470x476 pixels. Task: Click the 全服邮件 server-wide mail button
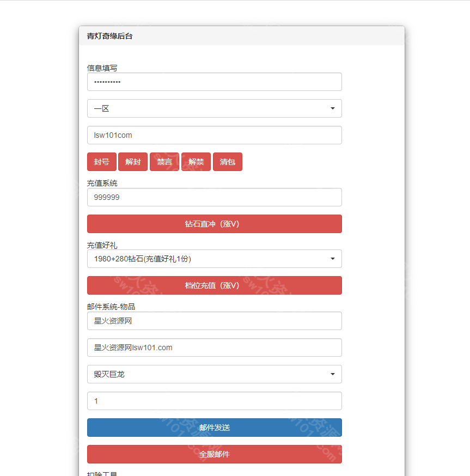pyautogui.click(x=214, y=454)
